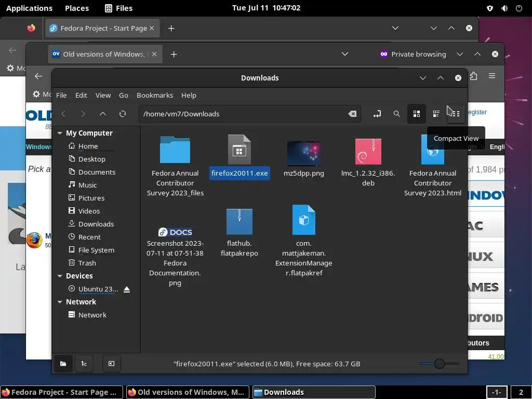Screen dimensions: 532x399
Task: Switch to List View
Action: tap(436, 114)
